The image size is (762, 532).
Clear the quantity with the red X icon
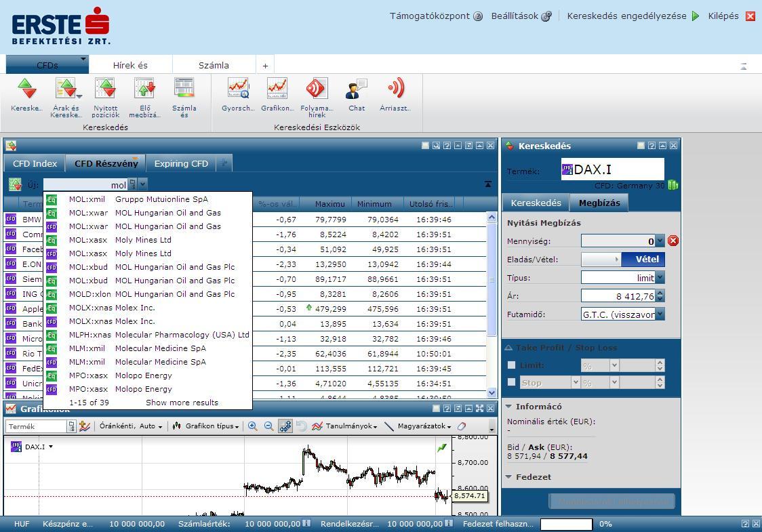673,241
